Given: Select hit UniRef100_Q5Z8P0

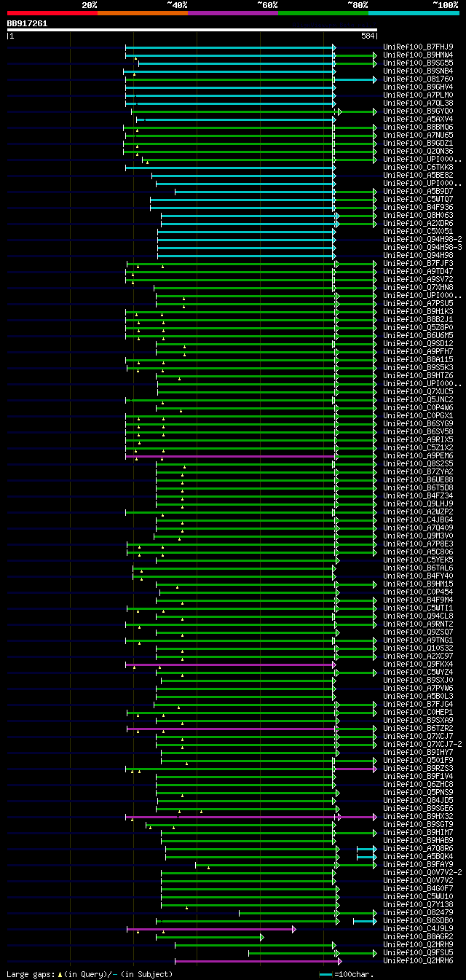Looking at the screenshot, I should click(418, 327).
